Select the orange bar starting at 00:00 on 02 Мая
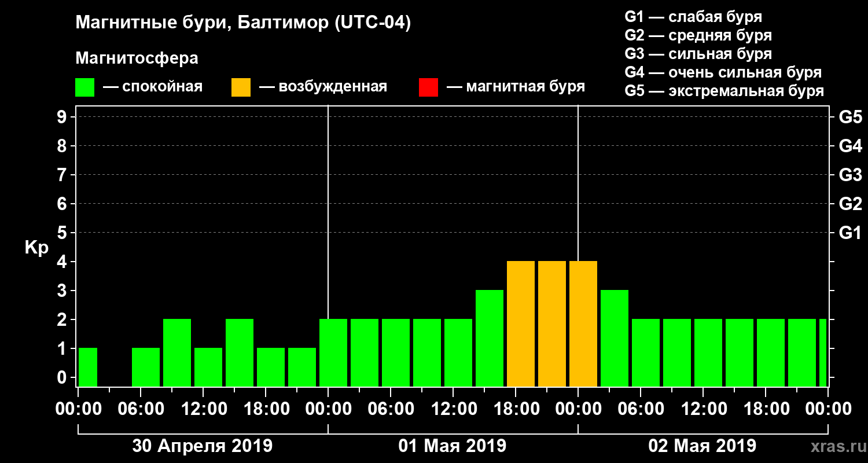This screenshot has width=868, height=463. (583, 324)
